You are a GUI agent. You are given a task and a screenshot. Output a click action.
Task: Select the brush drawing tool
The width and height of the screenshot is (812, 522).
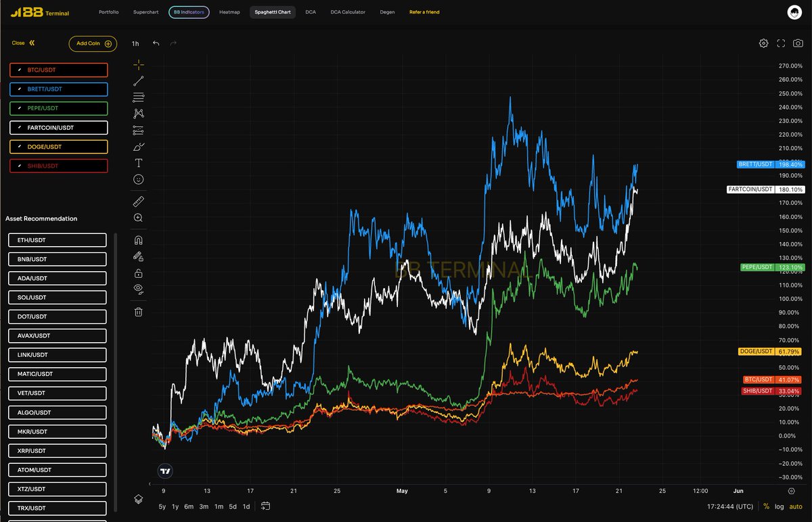click(139, 146)
